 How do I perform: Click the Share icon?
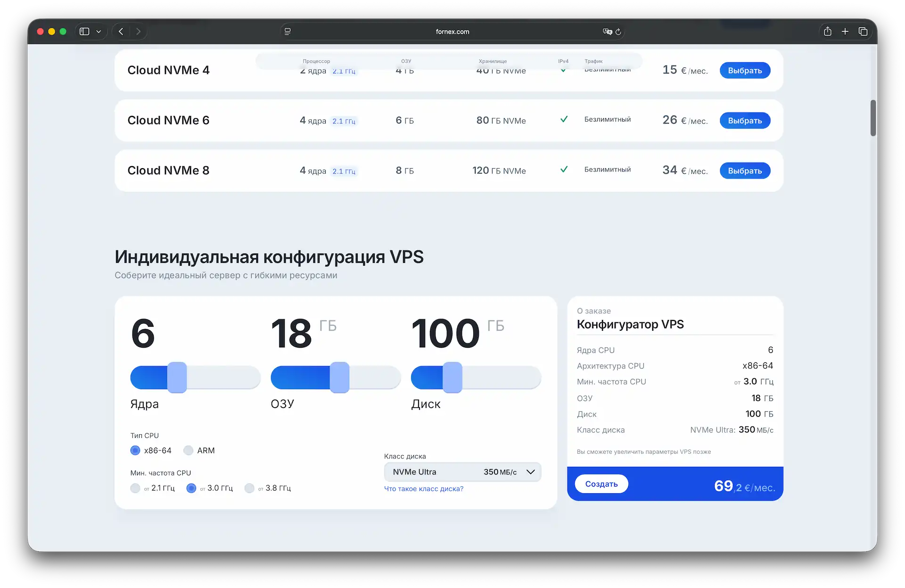click(828, 31)
